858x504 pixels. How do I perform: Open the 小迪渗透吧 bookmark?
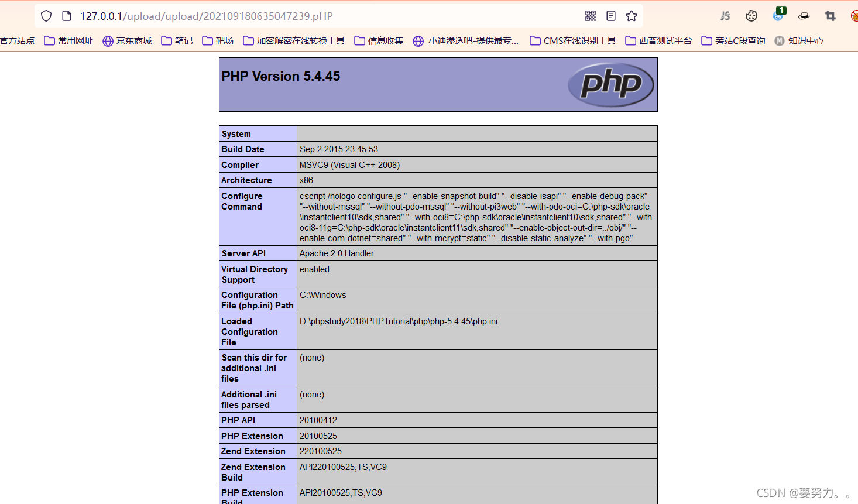coord(466,40)
